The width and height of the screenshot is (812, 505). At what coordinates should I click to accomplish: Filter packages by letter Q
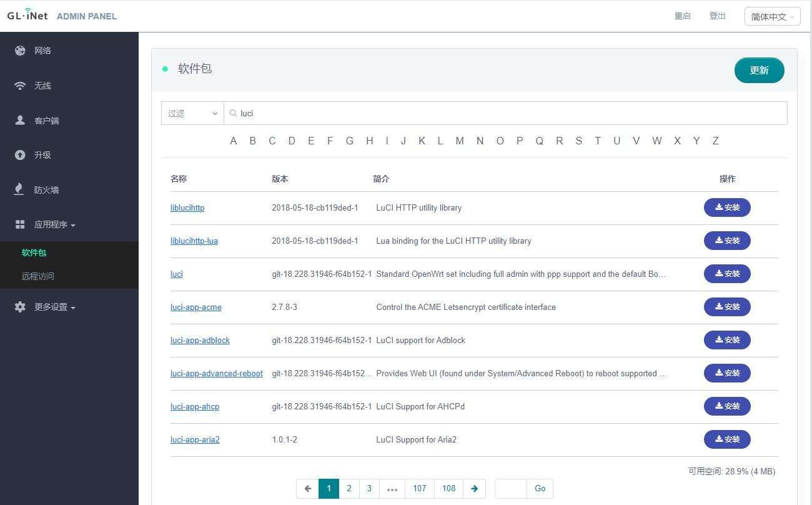point(539,141)
